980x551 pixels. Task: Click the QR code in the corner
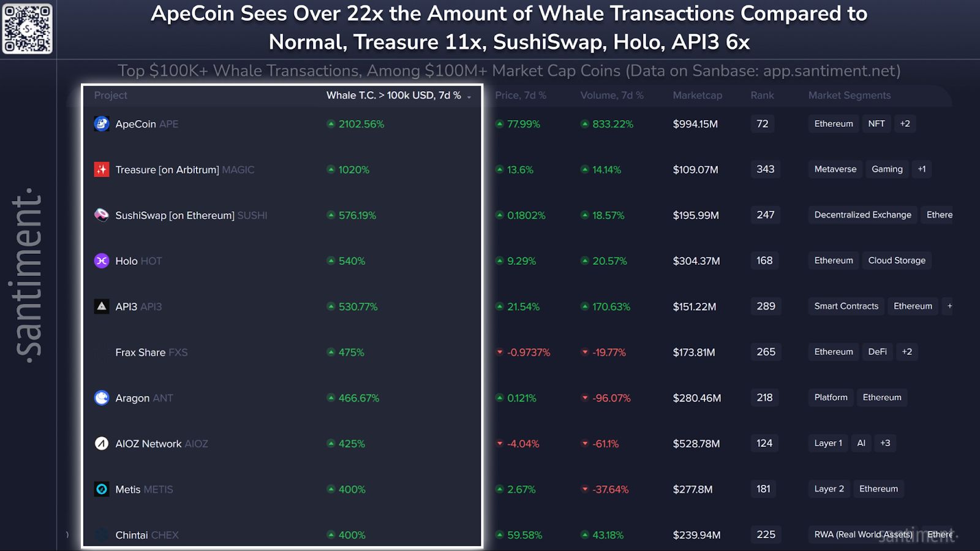tap(28, 28)
